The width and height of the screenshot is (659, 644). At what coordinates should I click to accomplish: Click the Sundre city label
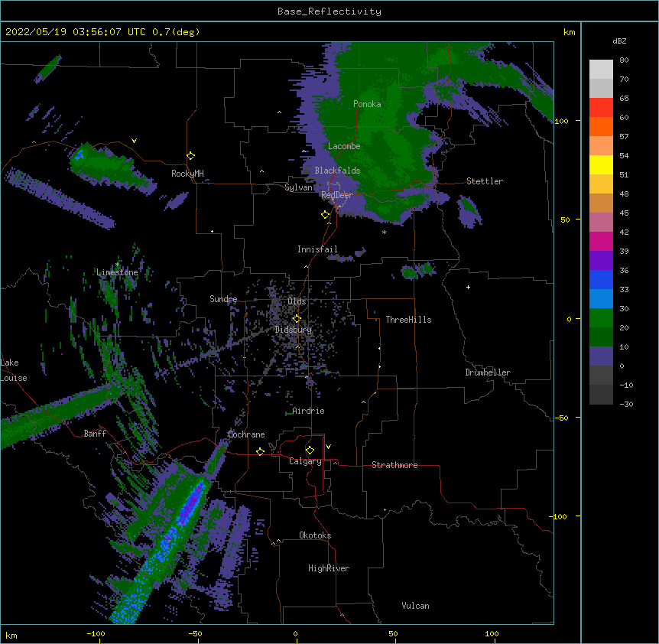pyautogui.click(x=223, y=299)
